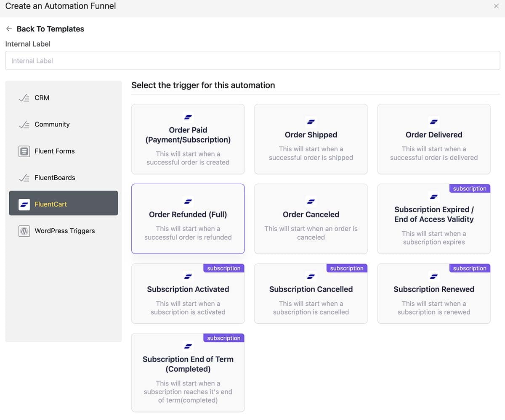
Task: Click the back arrow next to Back To Templates
Action: point(9,29)
